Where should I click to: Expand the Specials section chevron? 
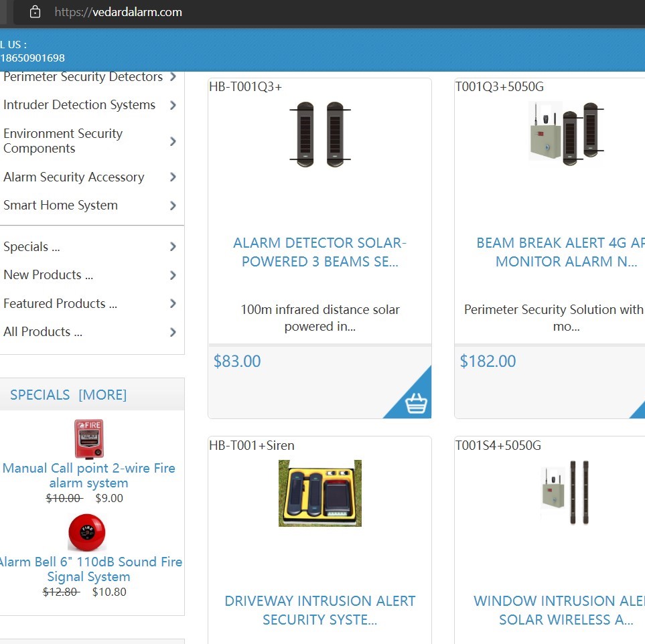pyautogui.click(x=173, y=246)
